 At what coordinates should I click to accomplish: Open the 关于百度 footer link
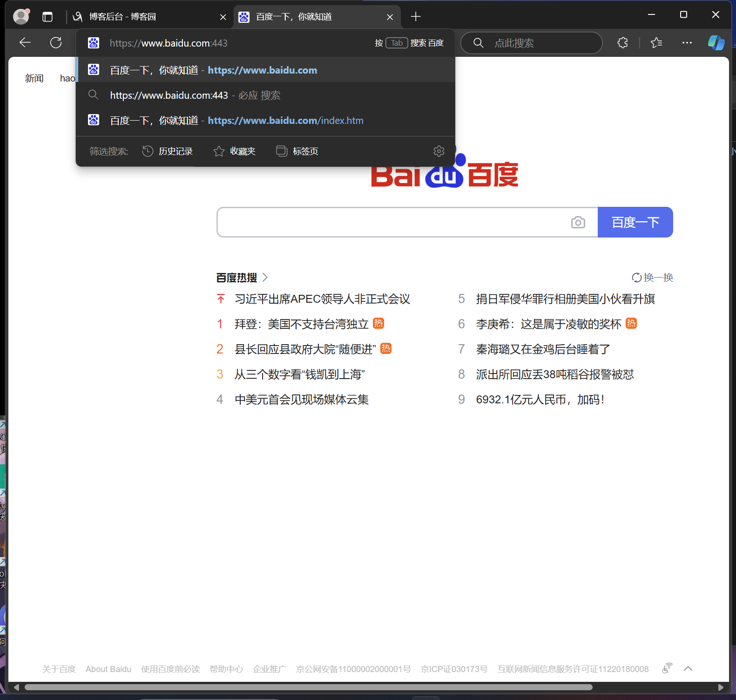[59, 669]
